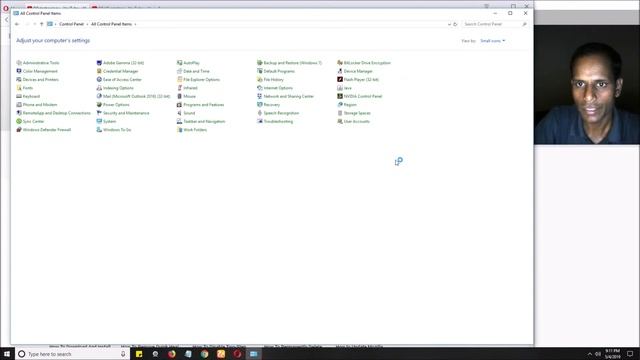Go up one level with Up arrow
Viewport: 640px width, 360px height.
pyautogui.click(x=42, y=24)
